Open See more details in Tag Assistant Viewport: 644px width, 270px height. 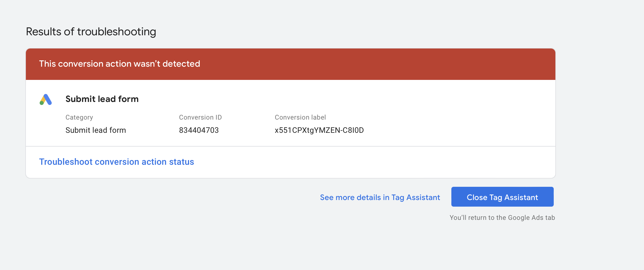(x=380, y=197)
